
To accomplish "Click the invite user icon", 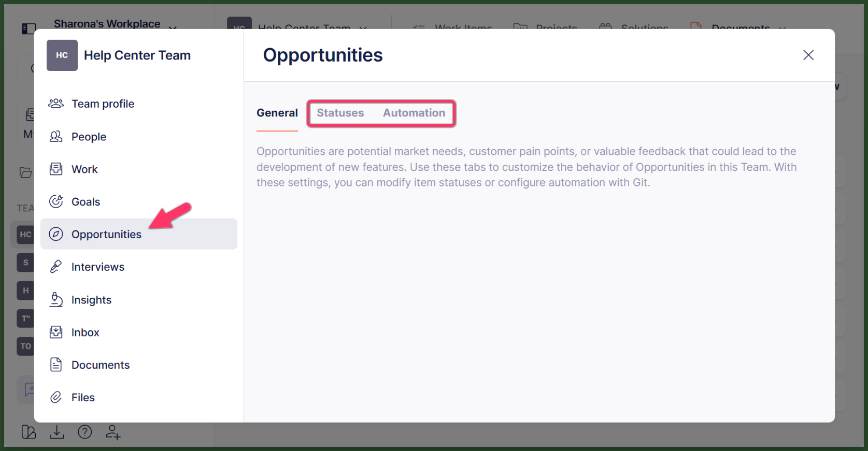I will tap(113, 432).
